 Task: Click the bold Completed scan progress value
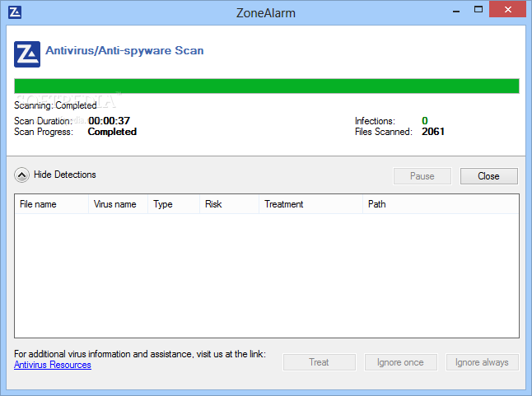112,132
